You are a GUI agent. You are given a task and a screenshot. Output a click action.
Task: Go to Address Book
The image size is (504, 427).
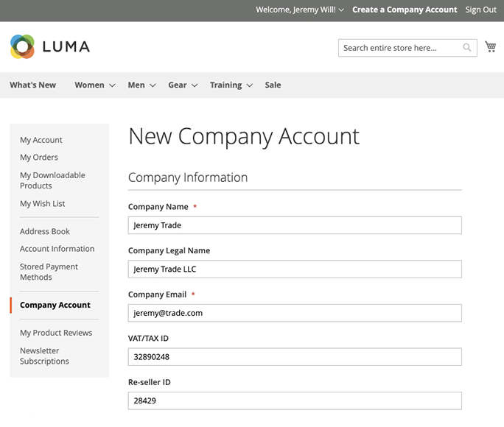[x=45, y=231]
